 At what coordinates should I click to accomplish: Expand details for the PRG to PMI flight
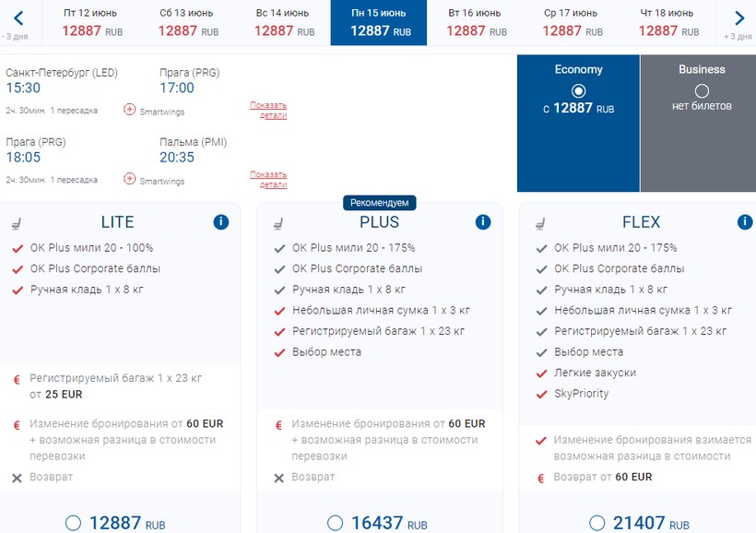coord(268,179)
